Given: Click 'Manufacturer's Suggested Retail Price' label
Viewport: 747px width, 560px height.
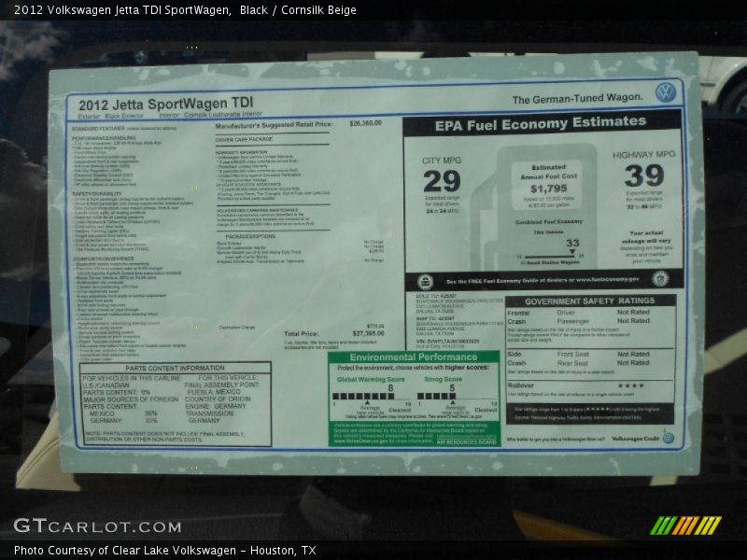Looking at the screenshot, I should (x=274, y=125).
